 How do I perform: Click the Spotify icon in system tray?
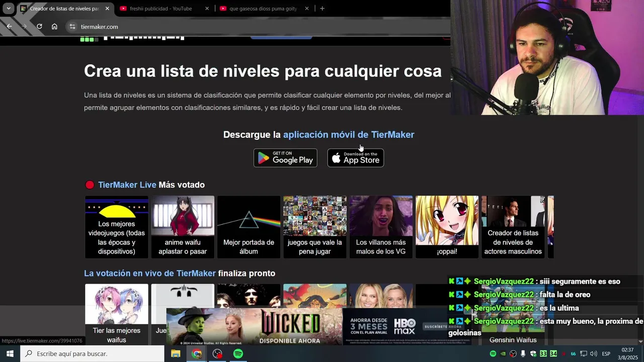pos(493,354)
